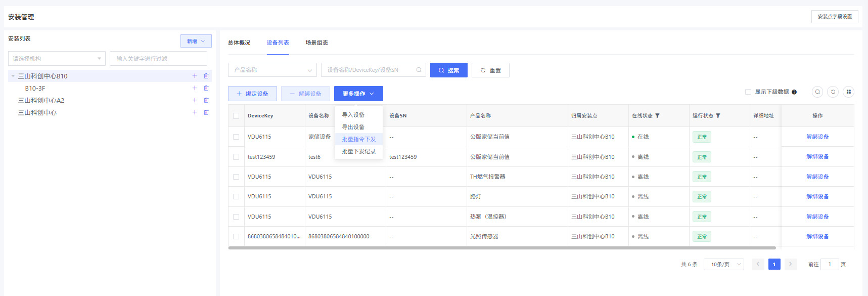Open the 产品名称 dropdown
868x296 pixels.
coord(272,70)
